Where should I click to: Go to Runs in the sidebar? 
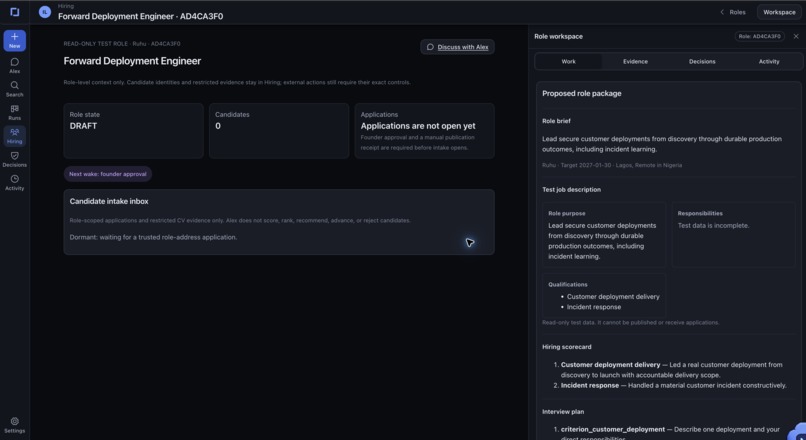(14, 113)
